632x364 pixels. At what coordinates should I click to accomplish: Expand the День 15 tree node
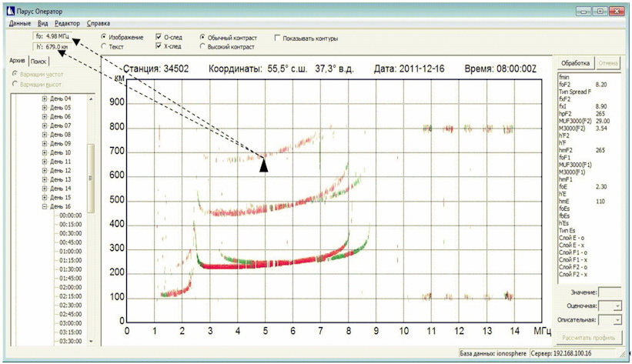pos(45,198)
